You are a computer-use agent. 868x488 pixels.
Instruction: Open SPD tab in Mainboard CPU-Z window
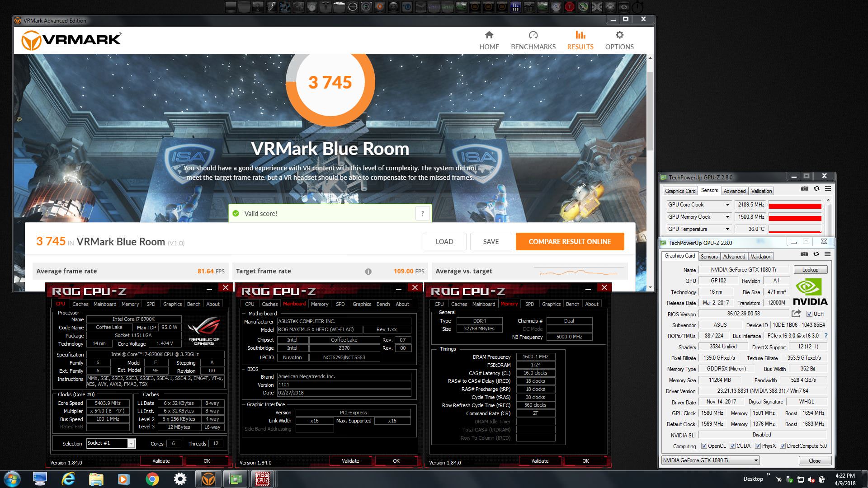(340, 304)
